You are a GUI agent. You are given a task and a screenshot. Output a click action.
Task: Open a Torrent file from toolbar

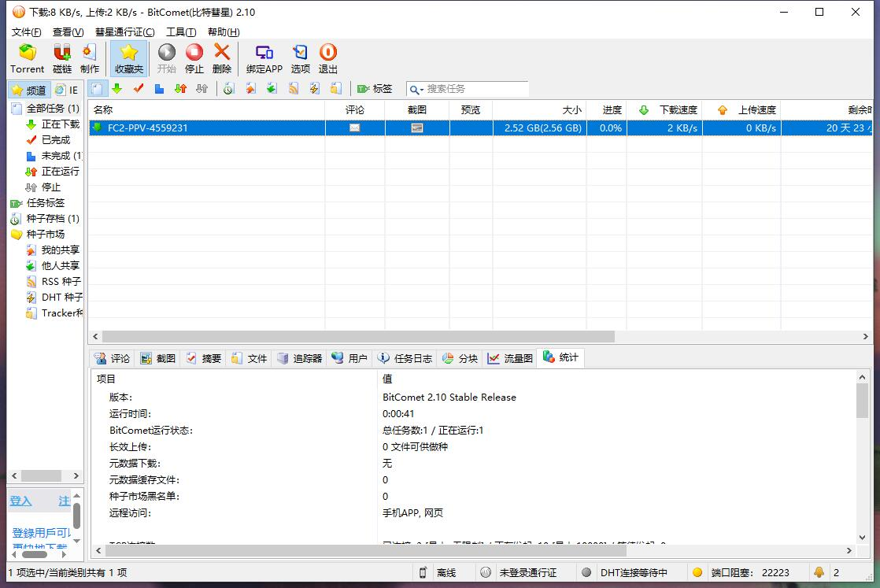[27, 58]
